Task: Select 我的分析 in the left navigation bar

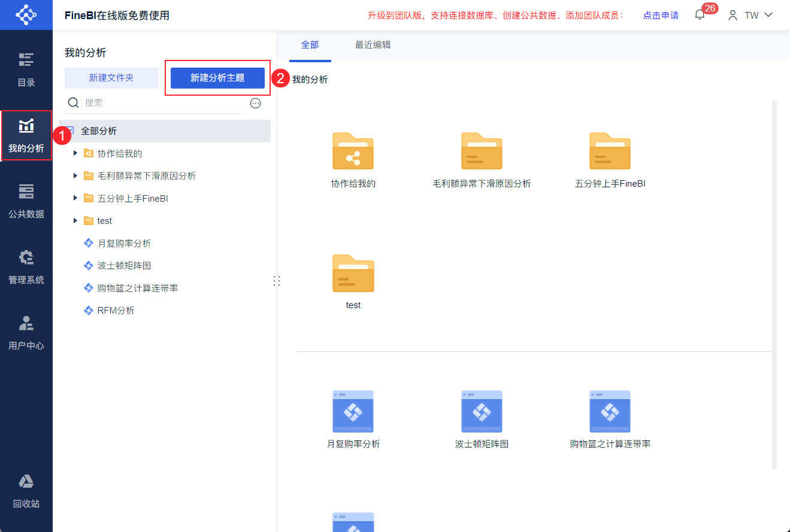Action: coord(26,136)
